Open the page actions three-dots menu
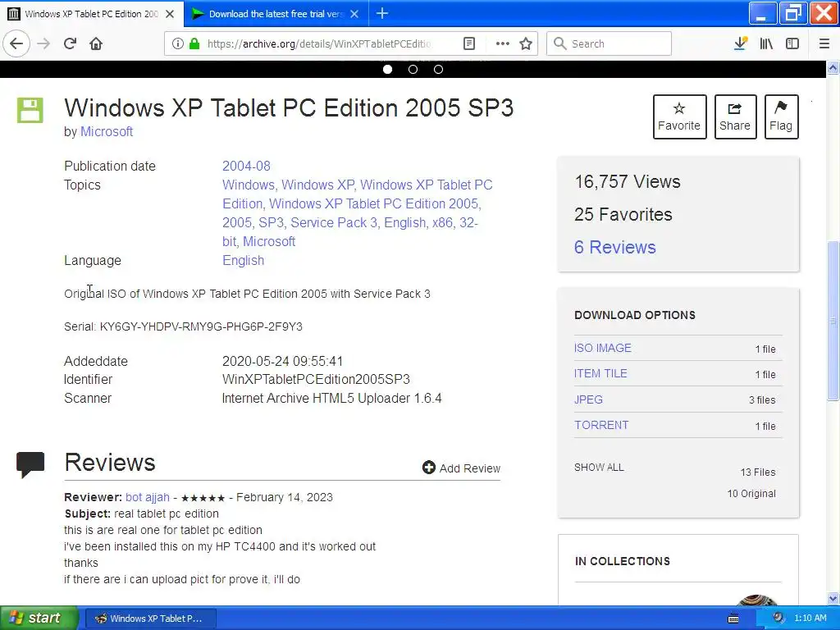The image size is (840, 630). pos(502,43)
